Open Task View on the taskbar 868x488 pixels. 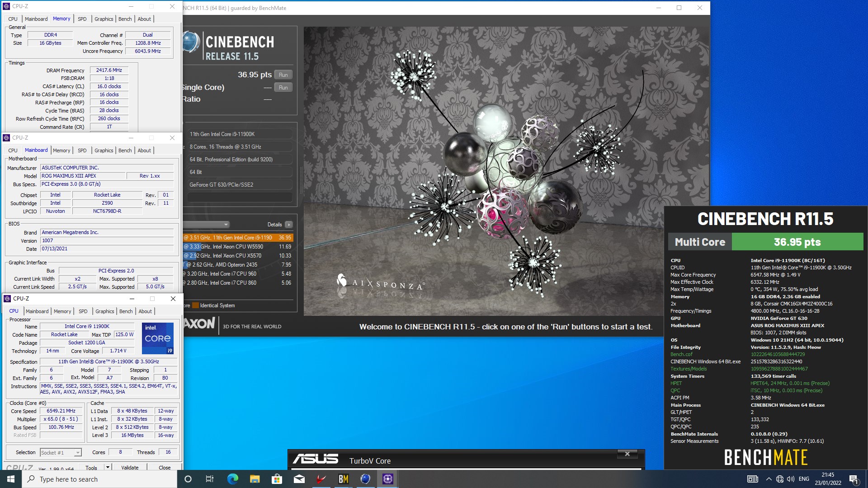210,479
